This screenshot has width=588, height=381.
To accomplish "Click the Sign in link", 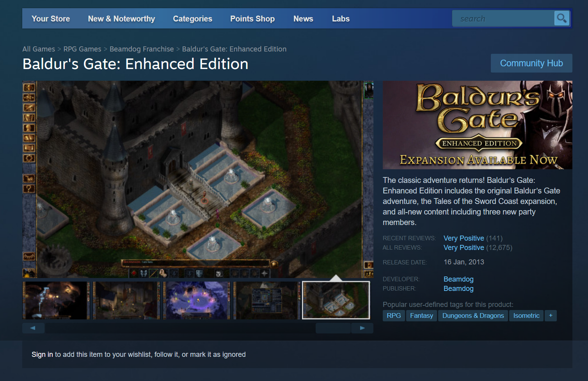I will click(x=42, y=354).
